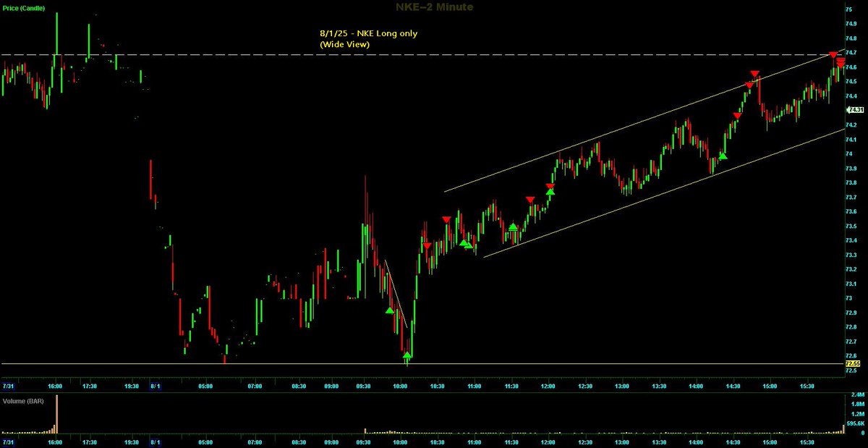
Task: Click the 17:30 label on price time axis
Action: coord(89,386)
